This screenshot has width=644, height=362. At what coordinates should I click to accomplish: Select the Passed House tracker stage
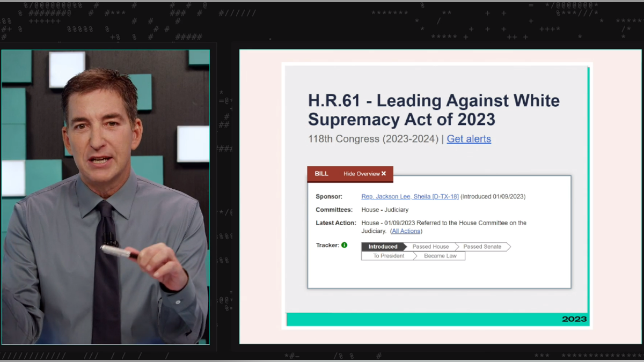[x=430, y=247]
